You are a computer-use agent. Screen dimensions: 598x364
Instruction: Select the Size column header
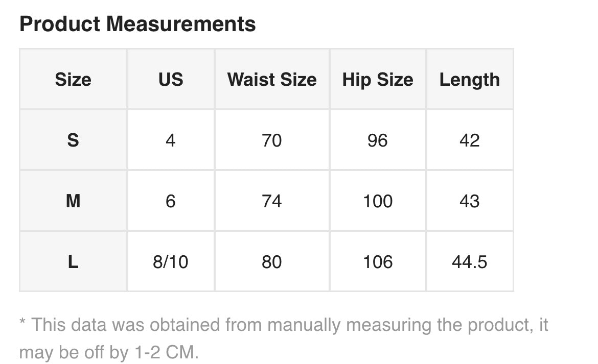(x=73, y=80)
